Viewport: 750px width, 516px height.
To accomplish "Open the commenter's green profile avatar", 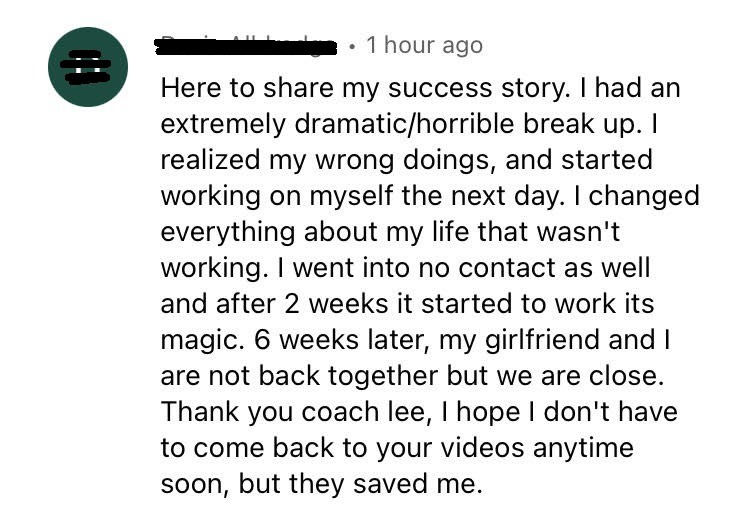I will 88,67.
